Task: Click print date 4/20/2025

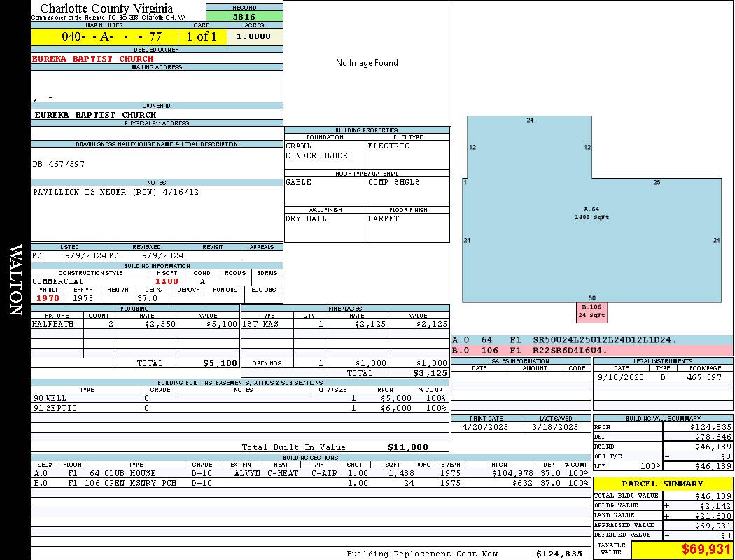Action: pos(485,427)
